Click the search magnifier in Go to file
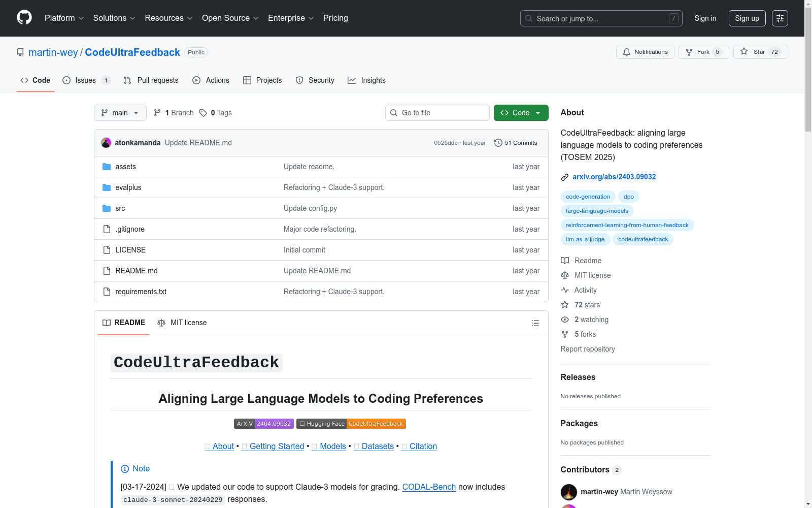Viewport: 812px width, 508px height. (x=394, y=113)
